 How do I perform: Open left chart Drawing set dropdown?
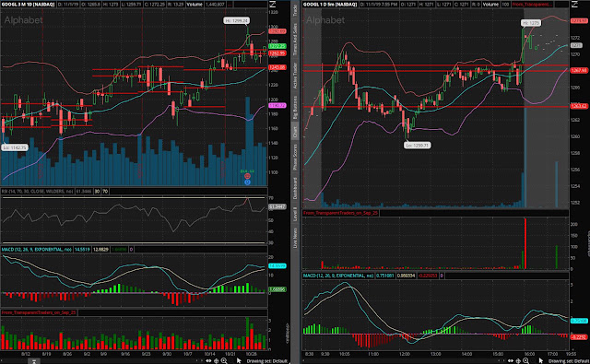coord(266,361)
